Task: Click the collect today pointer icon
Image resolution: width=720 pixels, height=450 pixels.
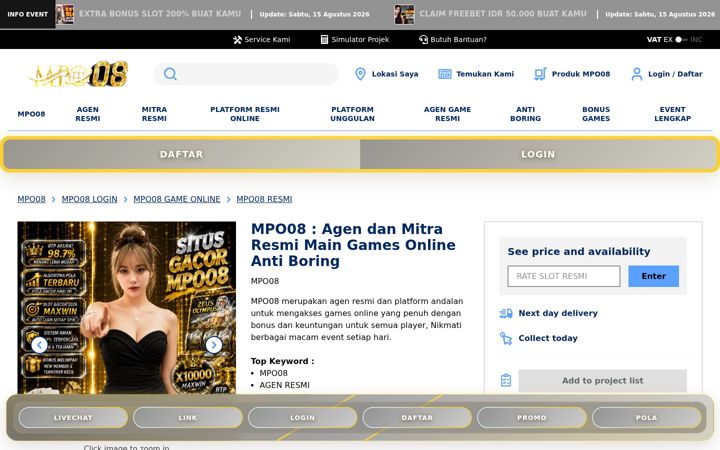Action: pyautogui.click(x=506, y=338)
